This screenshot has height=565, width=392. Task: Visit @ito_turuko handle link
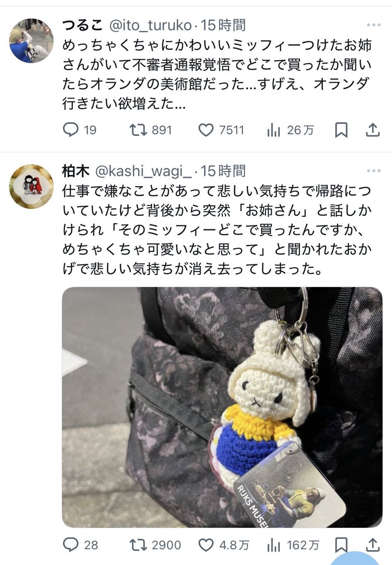tap(150, 26)
